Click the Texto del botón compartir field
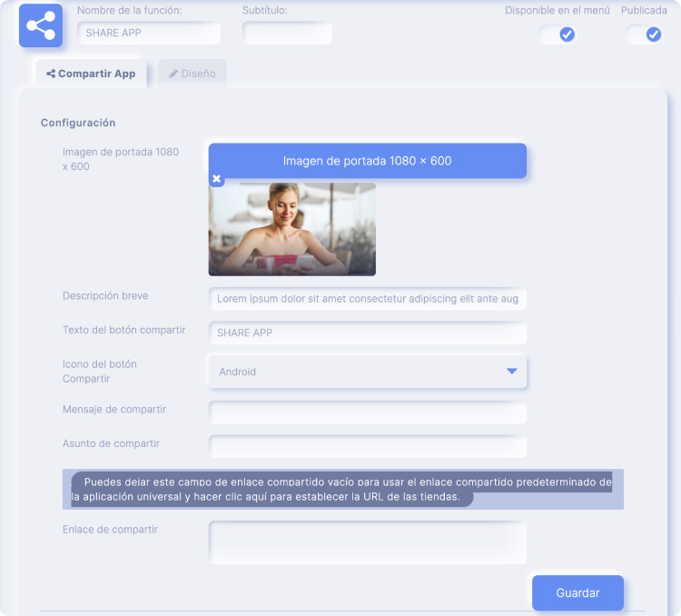This screenshot has height=616, width=681. (368, 333)
